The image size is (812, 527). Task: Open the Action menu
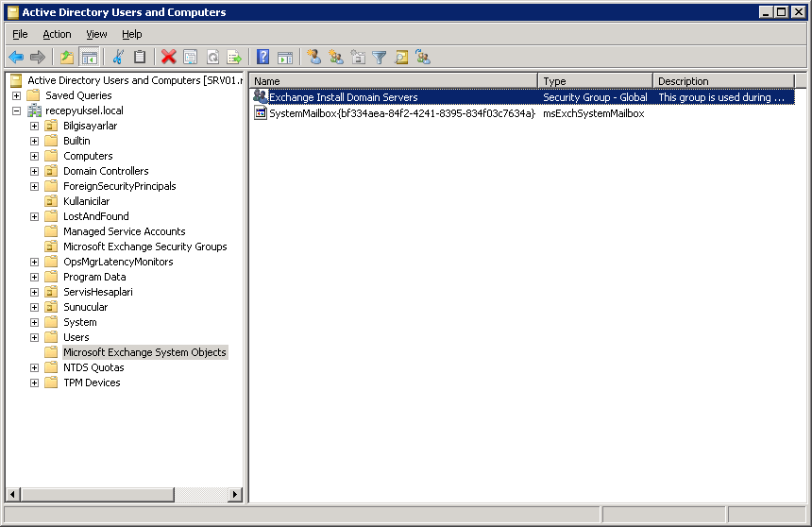(x=57, y=34)
